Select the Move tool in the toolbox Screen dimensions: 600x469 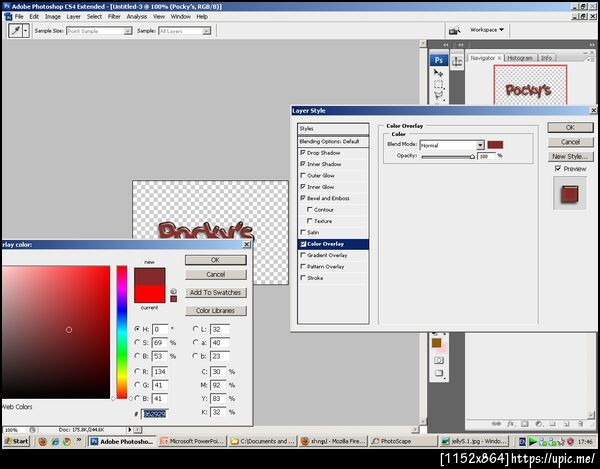[439, 72]
